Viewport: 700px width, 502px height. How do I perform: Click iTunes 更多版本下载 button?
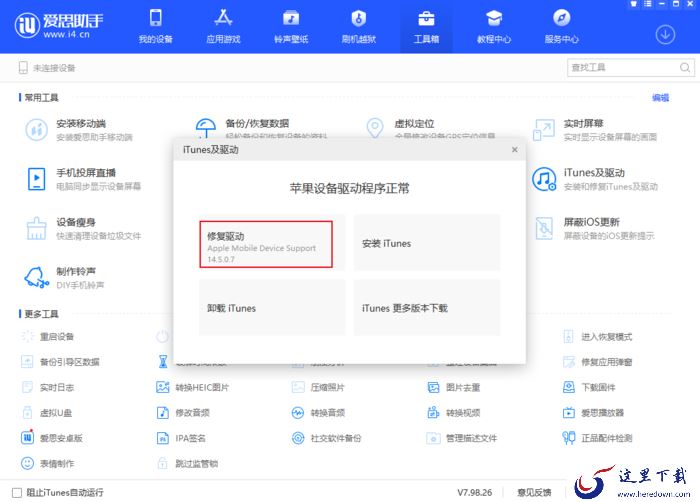(427, 308)
